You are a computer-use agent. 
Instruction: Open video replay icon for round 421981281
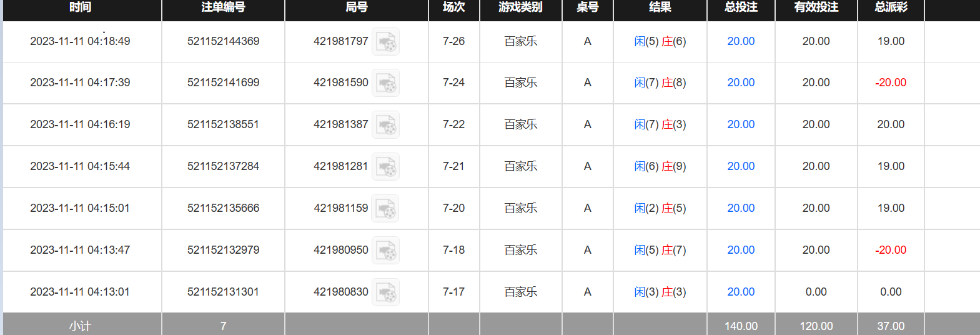point(385,166)
